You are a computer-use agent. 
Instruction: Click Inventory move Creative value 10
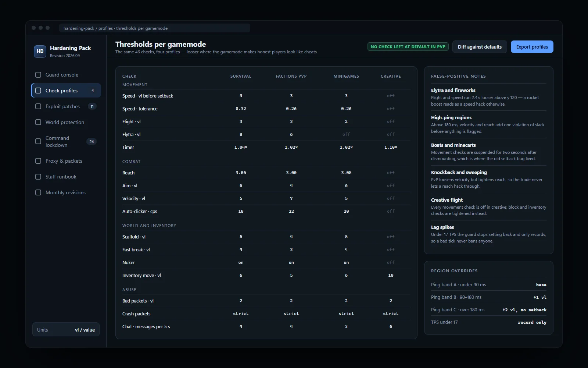(391, 275)
